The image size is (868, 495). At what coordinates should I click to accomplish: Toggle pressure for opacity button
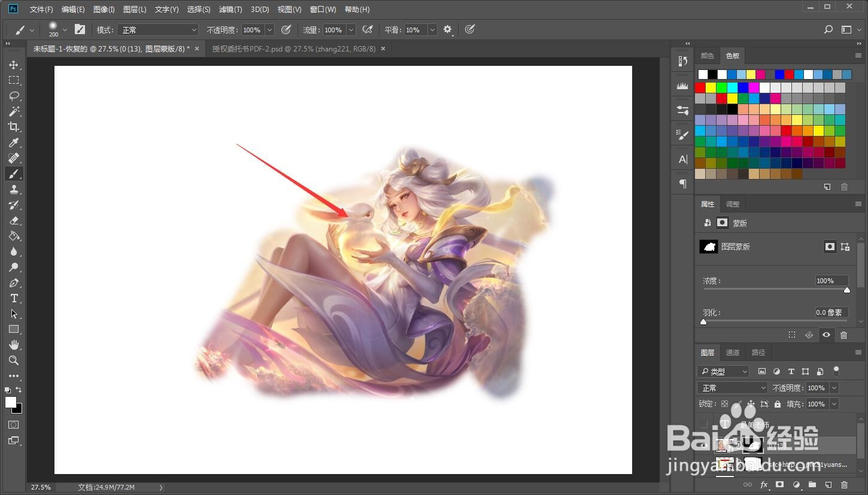click(x=286, y=29)
